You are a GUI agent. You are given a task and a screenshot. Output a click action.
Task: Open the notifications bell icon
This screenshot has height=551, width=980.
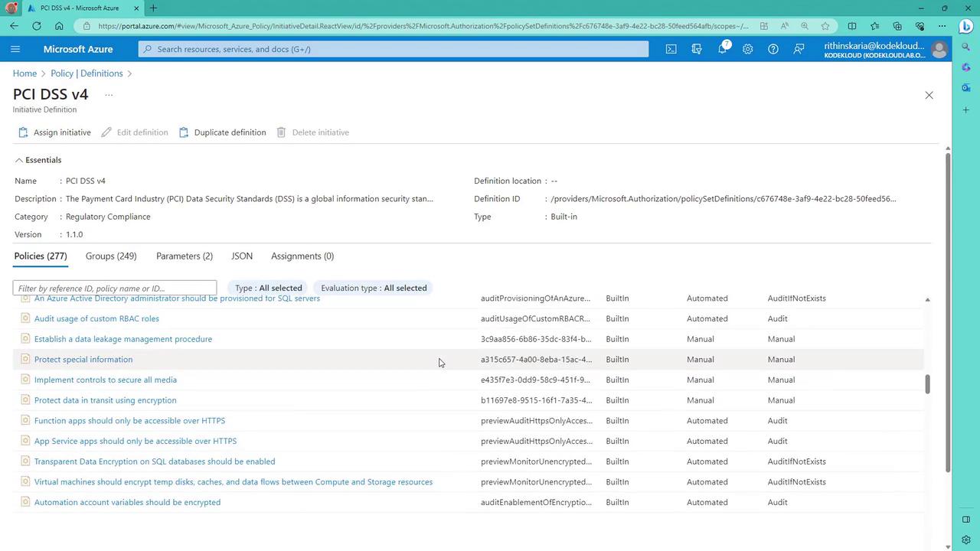pyautogui.click(x=722, y=49)
